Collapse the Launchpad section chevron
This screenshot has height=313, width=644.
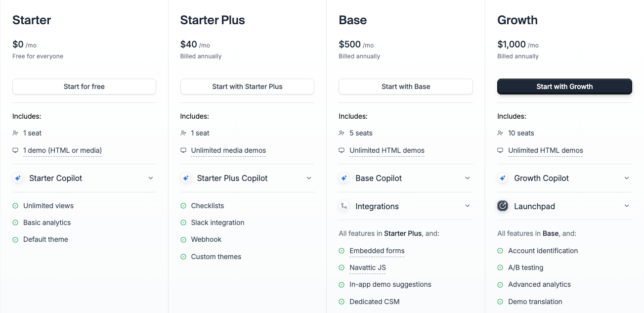(626, 206)
